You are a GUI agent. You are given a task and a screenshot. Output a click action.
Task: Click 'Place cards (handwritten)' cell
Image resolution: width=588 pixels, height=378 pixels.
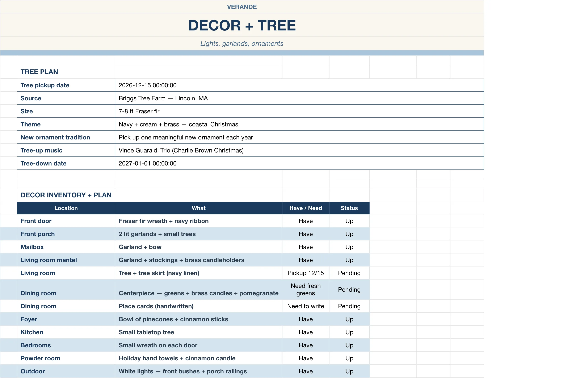198,306
